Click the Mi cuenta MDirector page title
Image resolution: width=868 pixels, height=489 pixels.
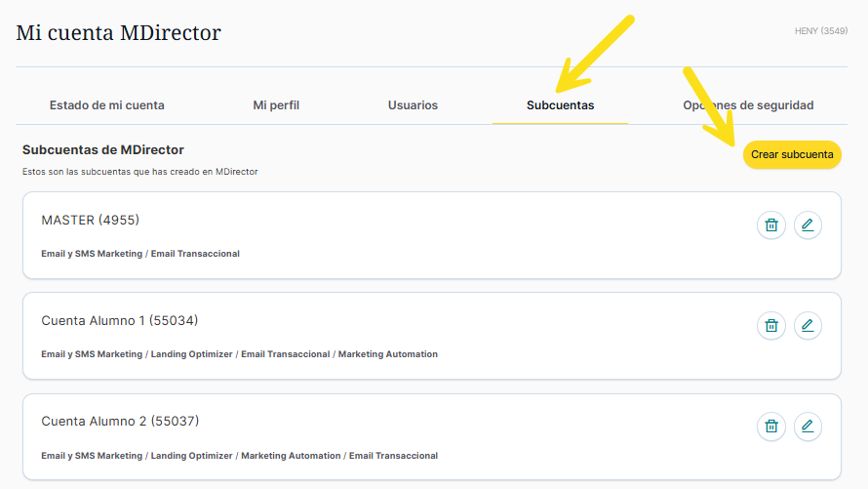click(x=118, y=33)
